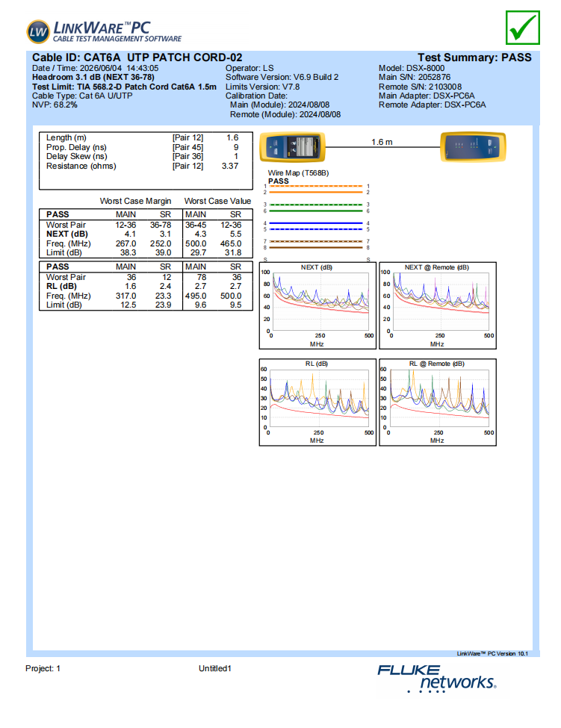Click the Delay Skew (ns) row

[142, 157]
